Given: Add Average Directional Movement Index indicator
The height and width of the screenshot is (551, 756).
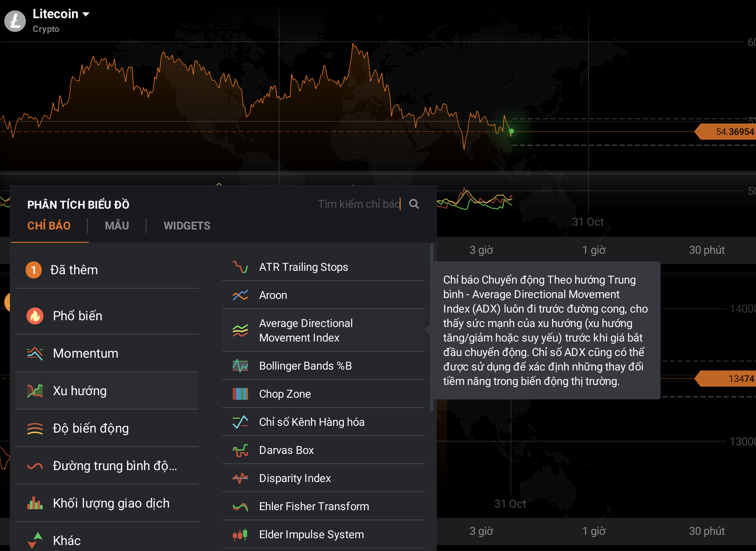Looking at the screenshot, I should point(306,330).
